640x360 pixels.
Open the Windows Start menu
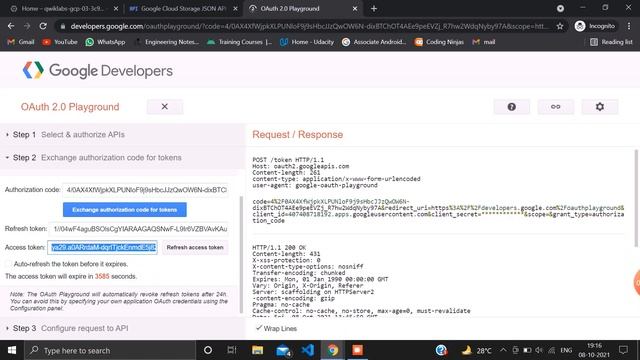point(12,350)
